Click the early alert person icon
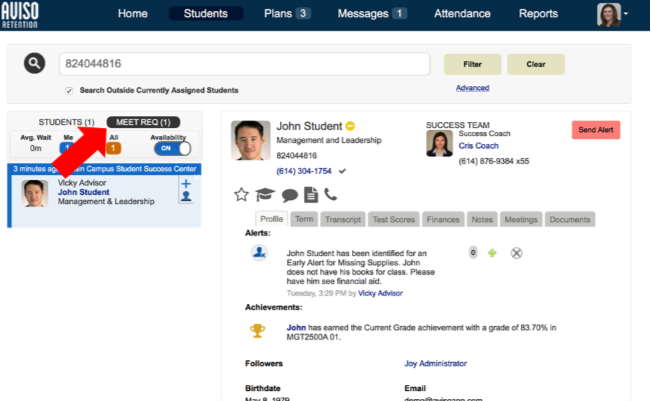Image resolution: width=651 pixels, height=401 pixels. pyautogui.click(x=259, y=252)
